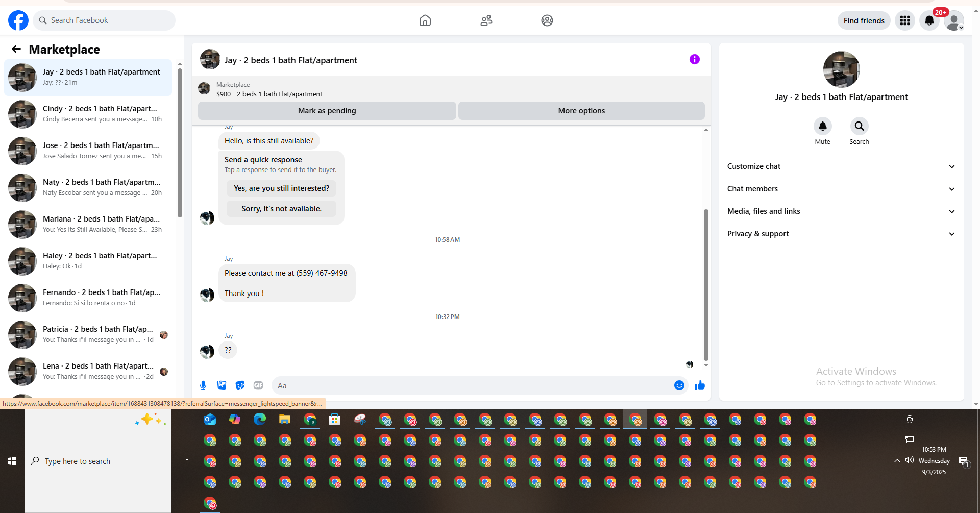This screenshot has width=980, height=513.
Task: Launch Microsoft Edge from the taskbar
Action: [260, 420]
